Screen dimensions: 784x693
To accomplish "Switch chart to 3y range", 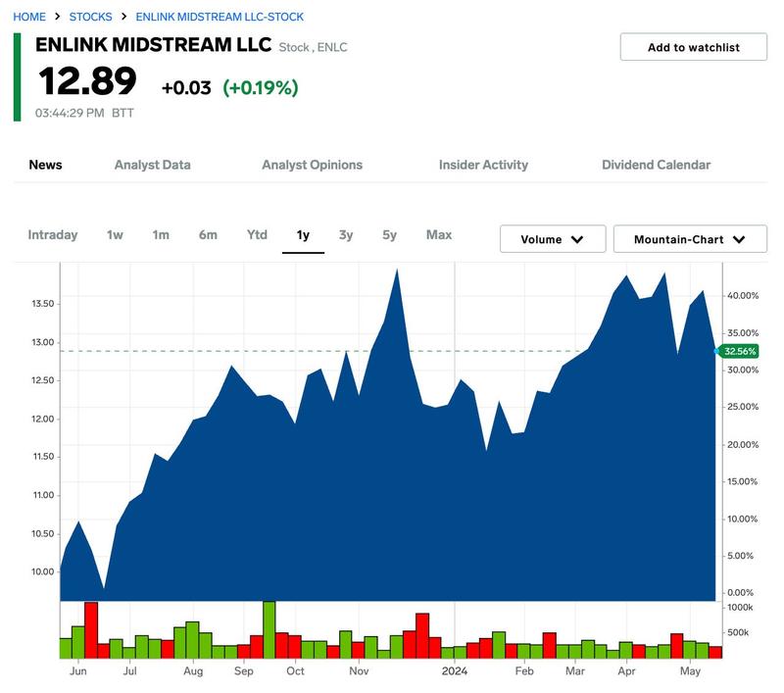I will click(346, 234).
